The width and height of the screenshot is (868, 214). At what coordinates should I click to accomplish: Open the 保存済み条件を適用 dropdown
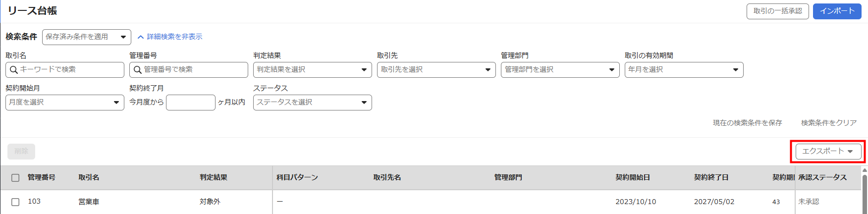point(86,37)
